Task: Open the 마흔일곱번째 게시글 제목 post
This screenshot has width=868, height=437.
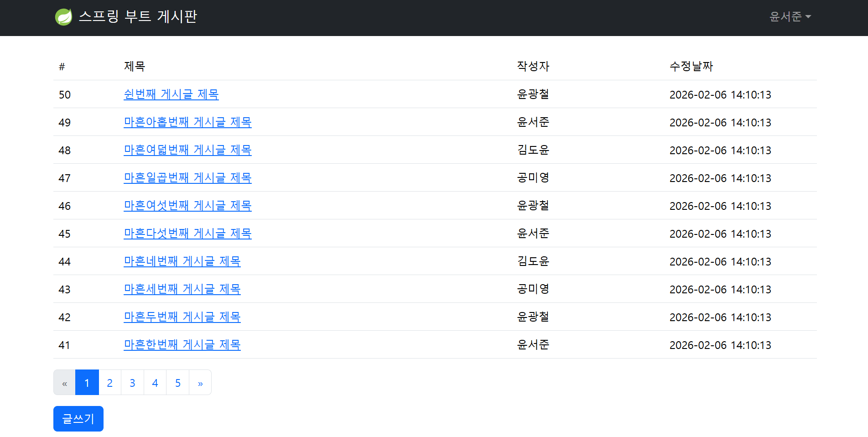Action: point(187,178)
